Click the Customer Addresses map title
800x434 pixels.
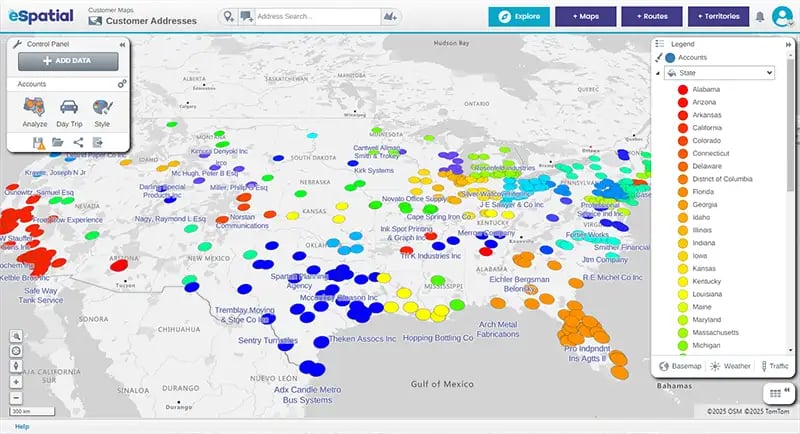pos(151,21)
